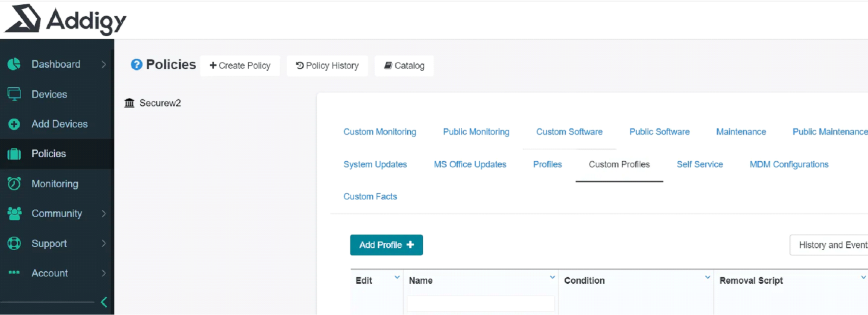868x315 pixels.
Task: Select the Securew2 policy
Action: click(x=159, y=103)
